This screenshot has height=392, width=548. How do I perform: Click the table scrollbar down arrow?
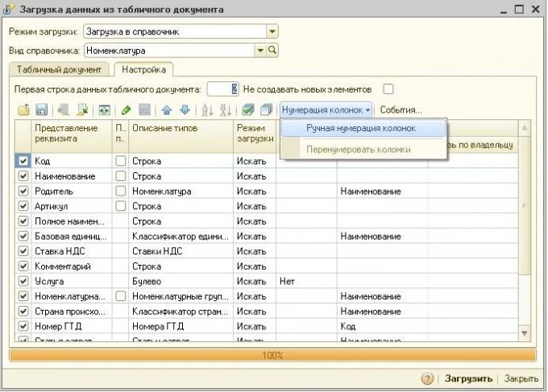(x=525, y=333)
